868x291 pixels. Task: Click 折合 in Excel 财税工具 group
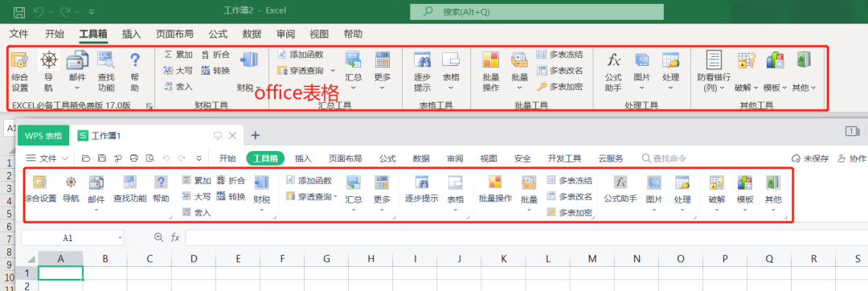(x=215, y=54)
